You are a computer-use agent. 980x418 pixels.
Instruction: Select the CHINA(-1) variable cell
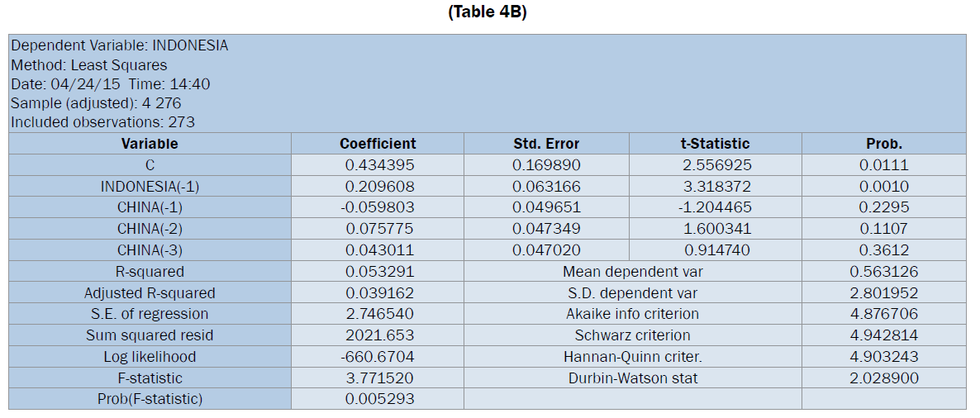coord(150,207)
